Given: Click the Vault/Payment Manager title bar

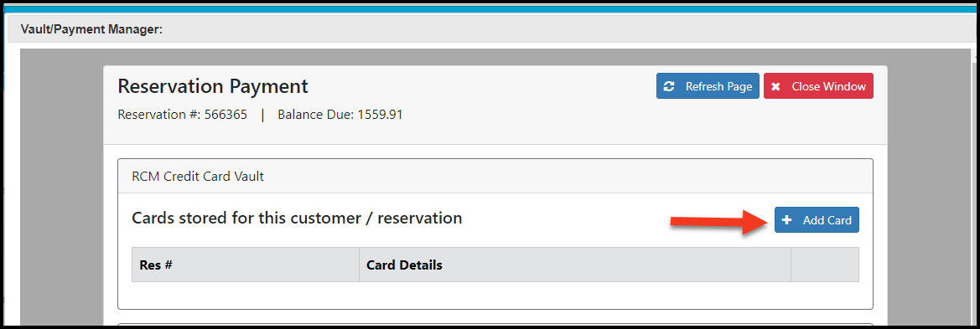Looking at the screenshot, I should (x=490, y=29).
